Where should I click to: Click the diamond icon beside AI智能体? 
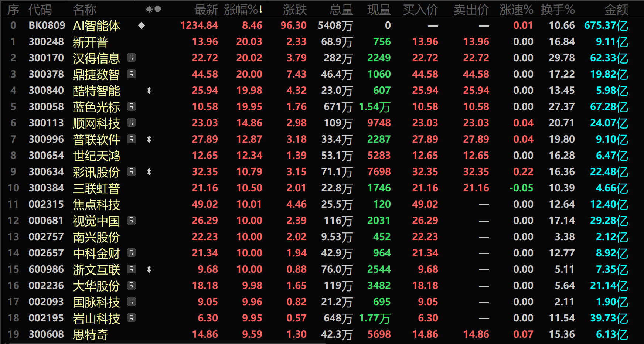tap(141, 25)
